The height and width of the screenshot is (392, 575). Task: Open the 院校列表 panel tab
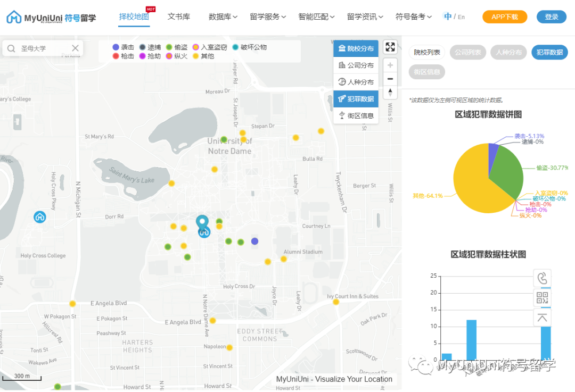427,52
